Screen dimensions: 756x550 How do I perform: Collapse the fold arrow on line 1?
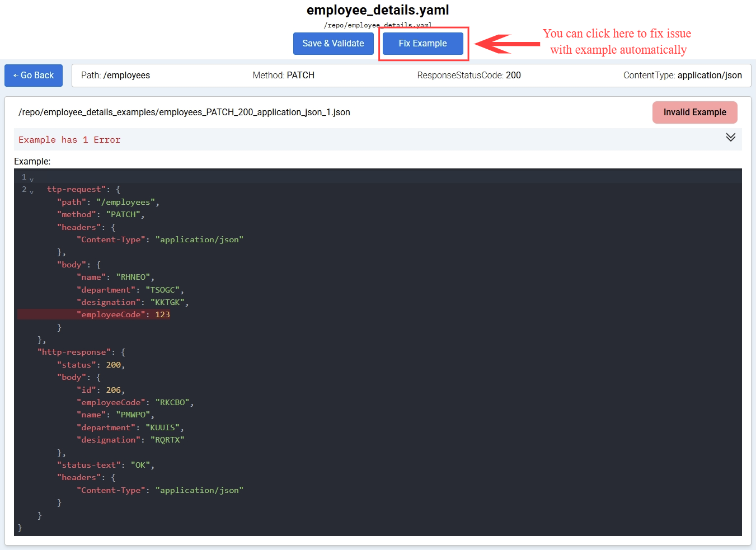coord(32,180)
